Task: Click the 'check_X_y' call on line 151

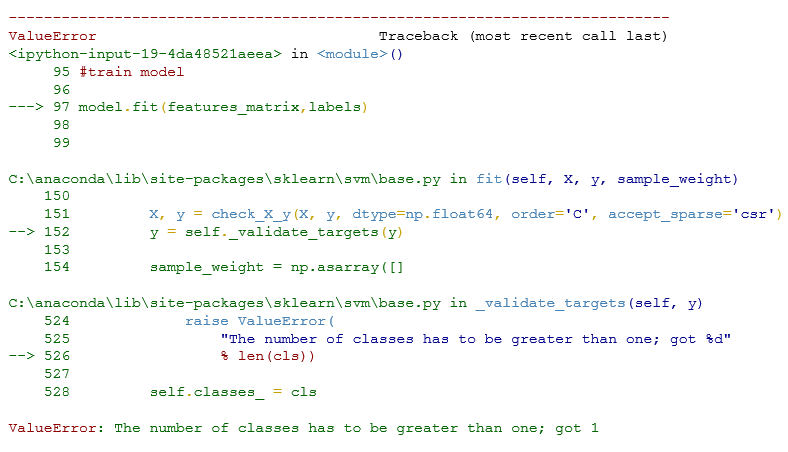Action: pos(251,214)
